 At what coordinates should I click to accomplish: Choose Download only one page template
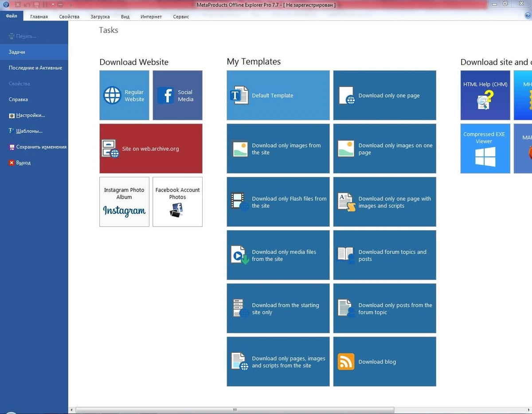tap(384, 95)
